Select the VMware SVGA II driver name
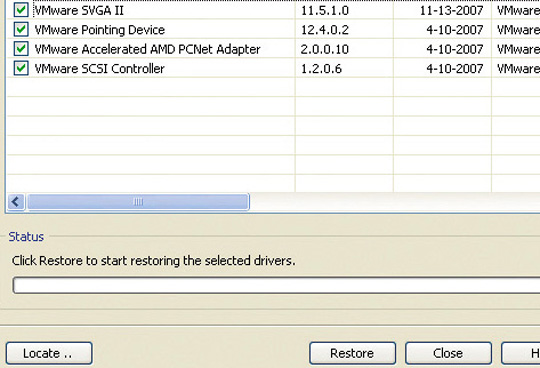The image size is (540, 368). click(x=79, y=11)
